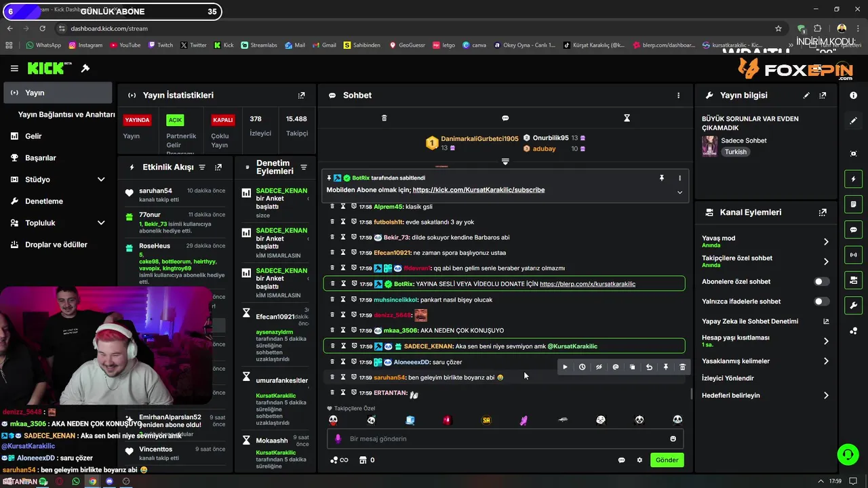Click the Turkish language tag
The image size is (868, 488).
click(x=736, y=152)
